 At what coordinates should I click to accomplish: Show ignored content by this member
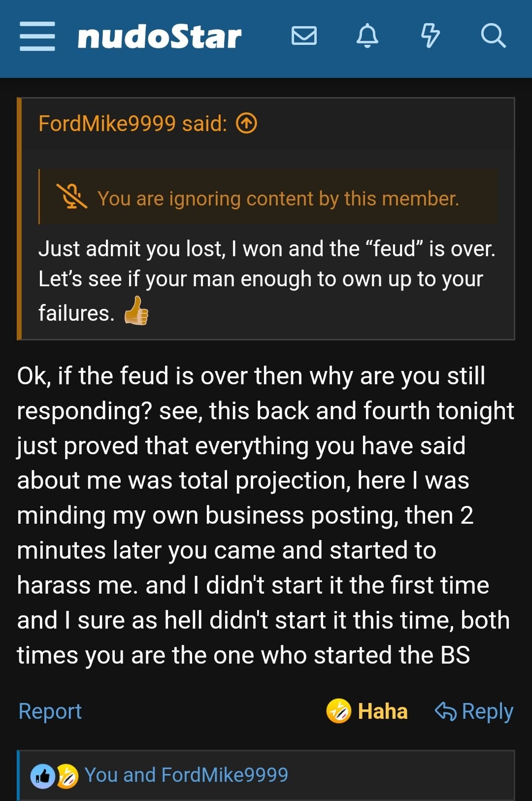(278, 199)
